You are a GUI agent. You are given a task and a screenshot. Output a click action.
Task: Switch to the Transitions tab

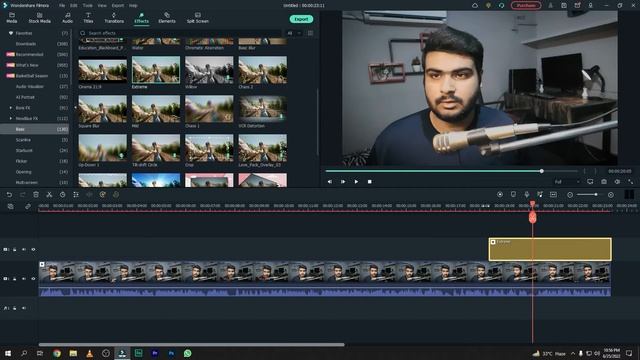[114, 18]
